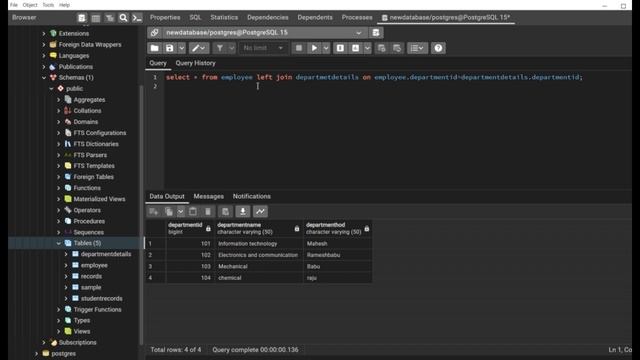Open the Execute options dropdown arrow
The height and width of the screenshot is (360, 640).
pos(326,48)
